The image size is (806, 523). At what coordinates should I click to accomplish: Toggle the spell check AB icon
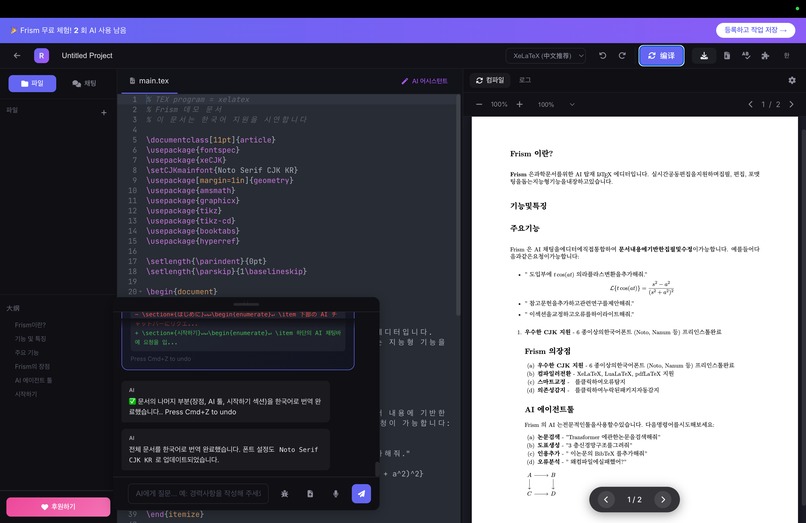(x=746, y=56)
